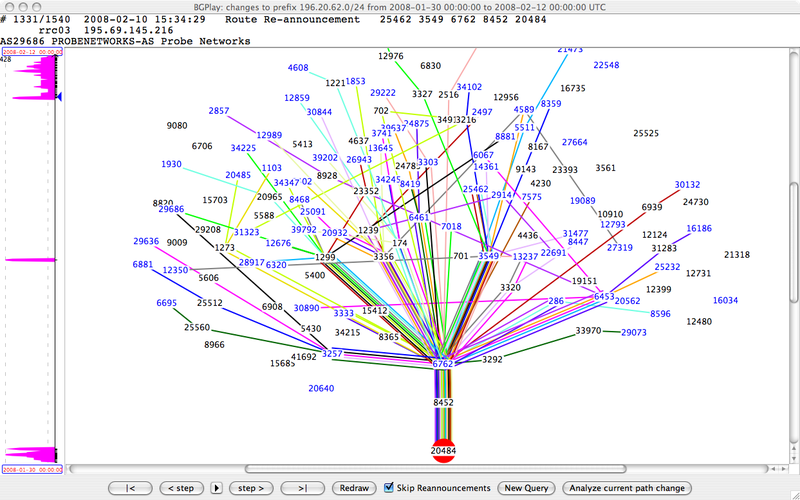Select the blue AS node 6453
The height and width of the screenshot is (500, 800).
coord(604,297)
